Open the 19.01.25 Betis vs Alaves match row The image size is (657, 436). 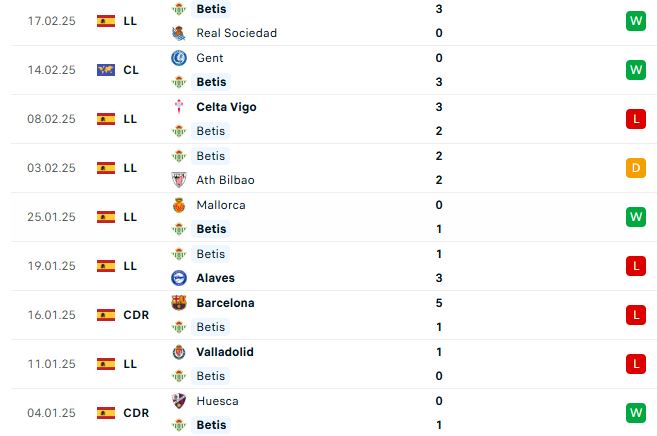328,266
